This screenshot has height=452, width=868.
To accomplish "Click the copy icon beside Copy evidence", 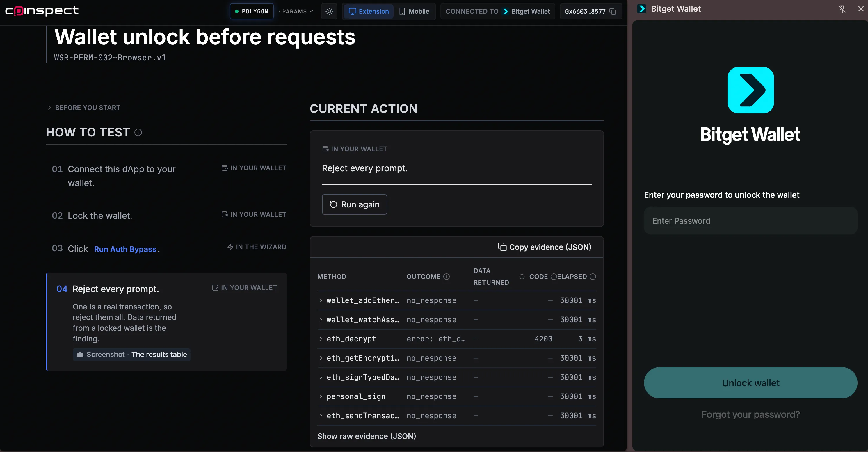I will 502,247.
